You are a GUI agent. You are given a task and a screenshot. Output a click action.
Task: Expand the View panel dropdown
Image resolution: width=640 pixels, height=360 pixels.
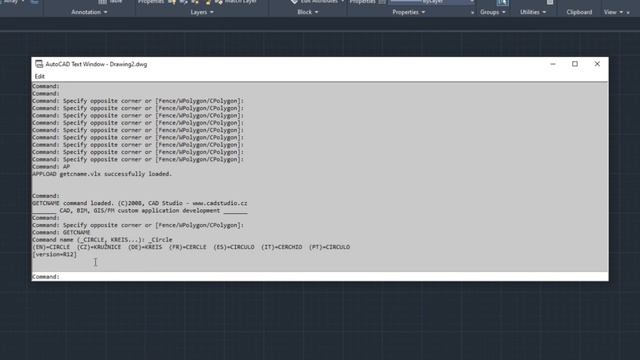(x=613, y=12)
